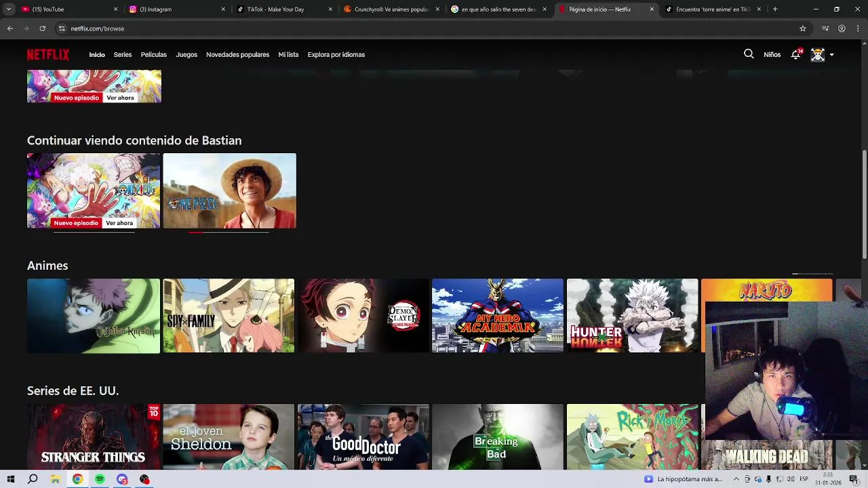Open the Rick and Morty thumbnail
Viewport: 868px width, 488px height.
[x=633, y=437]
